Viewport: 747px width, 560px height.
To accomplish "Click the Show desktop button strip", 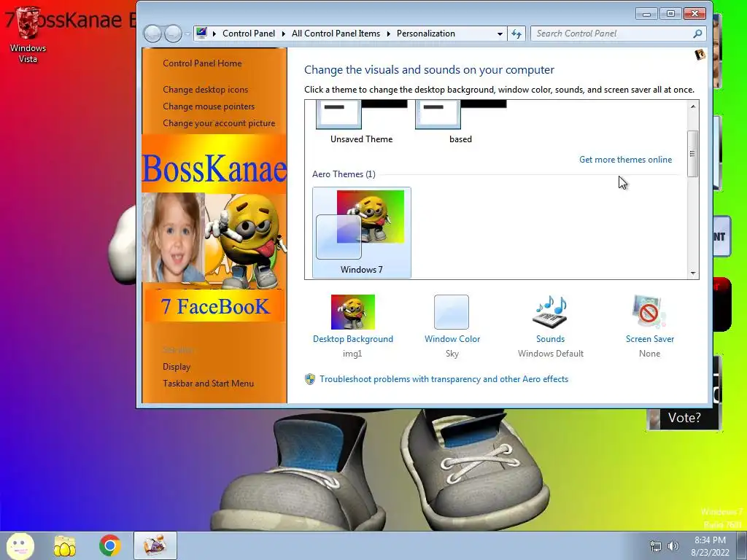I will 742,546.
